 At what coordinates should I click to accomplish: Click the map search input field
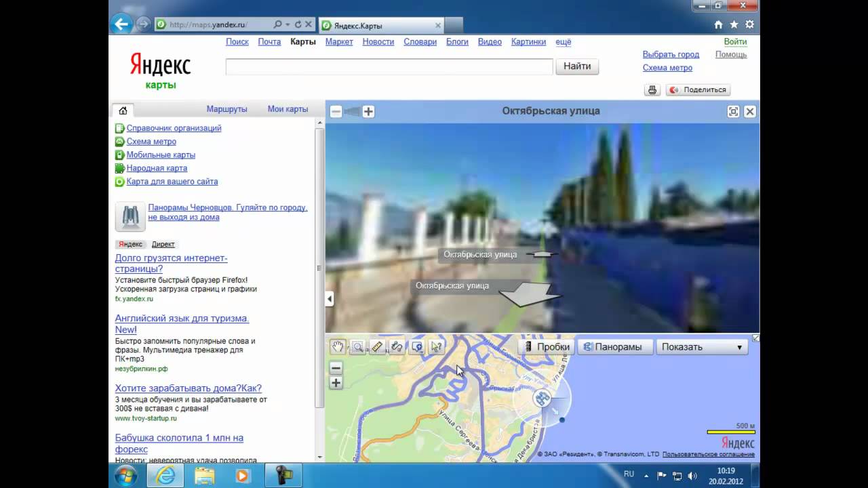[389, 66]
